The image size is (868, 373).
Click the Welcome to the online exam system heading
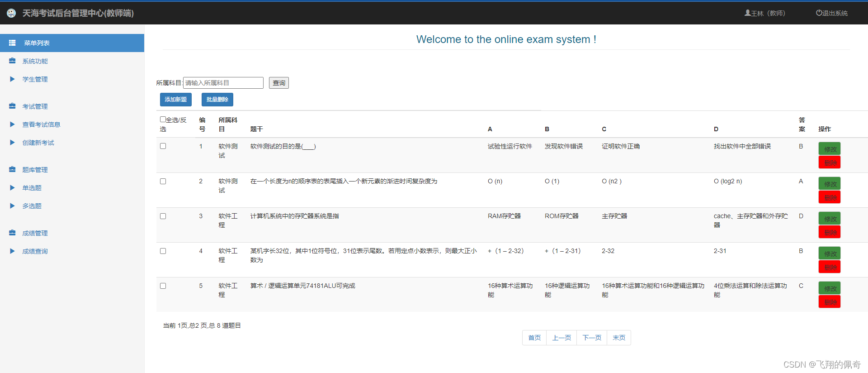pos(506,39)
